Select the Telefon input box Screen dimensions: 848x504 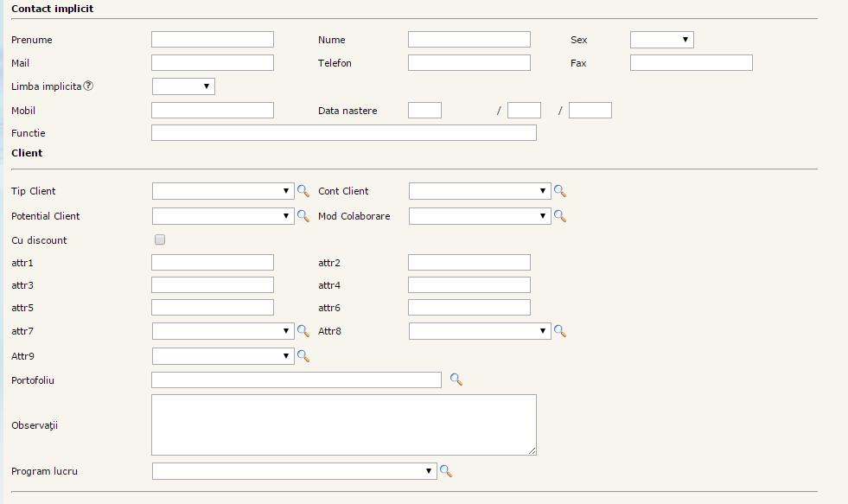(469, 63)
